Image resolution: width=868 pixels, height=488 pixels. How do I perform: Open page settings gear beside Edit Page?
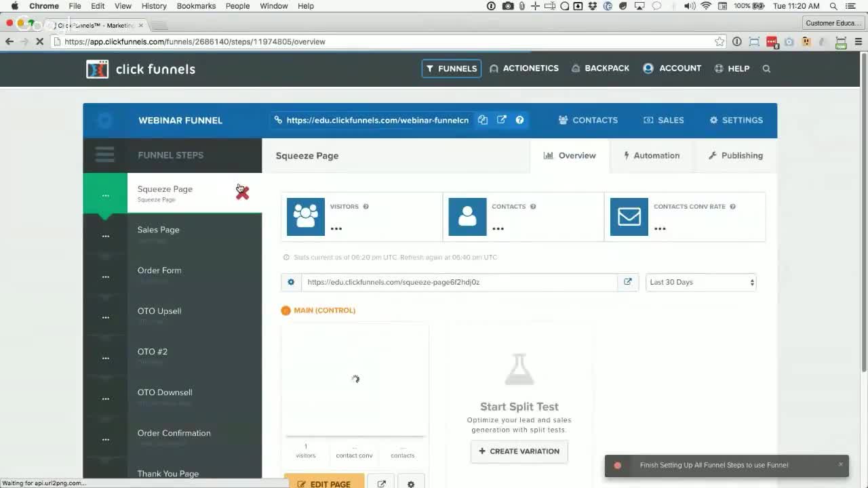click(x=410, y=484)
